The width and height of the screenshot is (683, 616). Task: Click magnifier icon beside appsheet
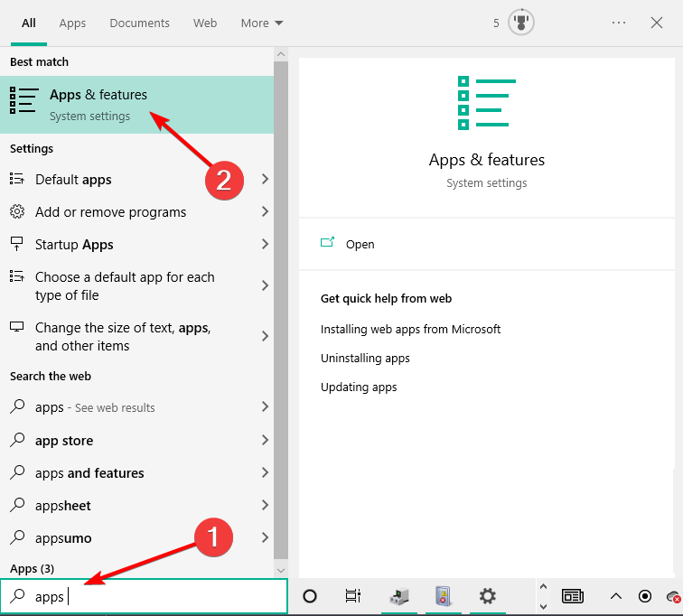pos(17,505)
